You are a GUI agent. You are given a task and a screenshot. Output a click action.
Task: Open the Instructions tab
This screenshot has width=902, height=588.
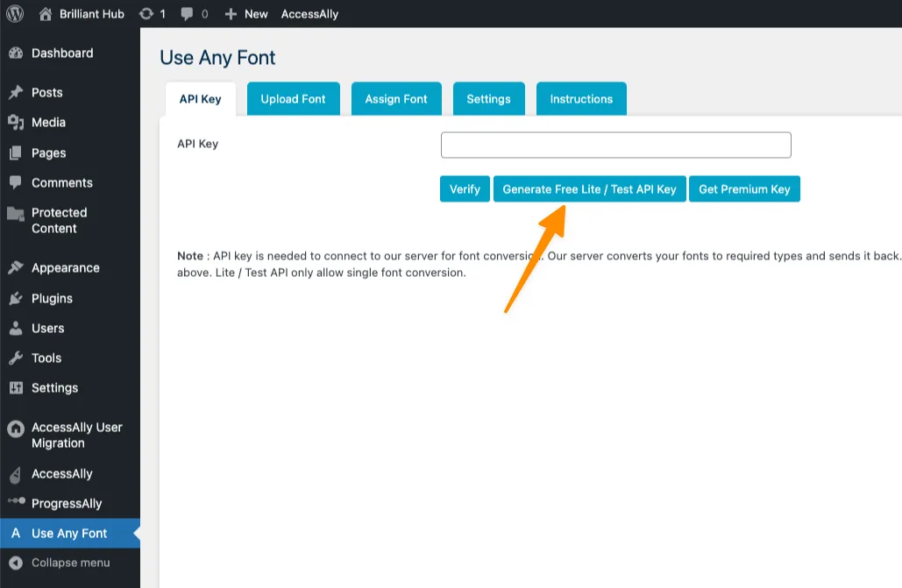pyautogui.click(x=581, y=99)
